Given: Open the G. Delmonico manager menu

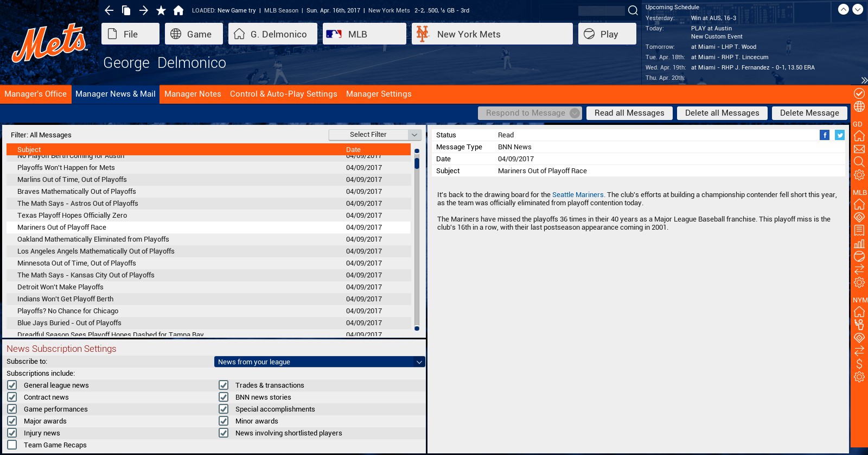Looking at the screenshot, I should point(273,34).
